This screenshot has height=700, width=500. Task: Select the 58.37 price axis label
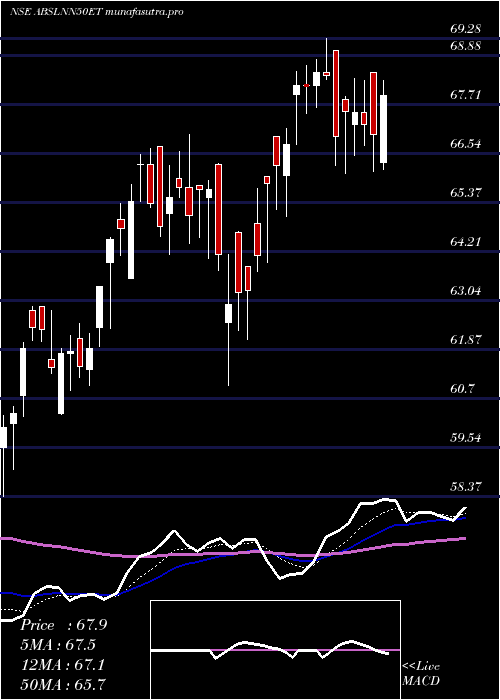pyautogui.click(x=466, y=487)
